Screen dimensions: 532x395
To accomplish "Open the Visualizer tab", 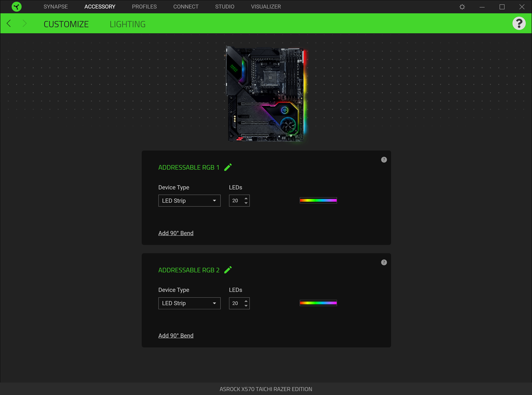I will (266, 7).
